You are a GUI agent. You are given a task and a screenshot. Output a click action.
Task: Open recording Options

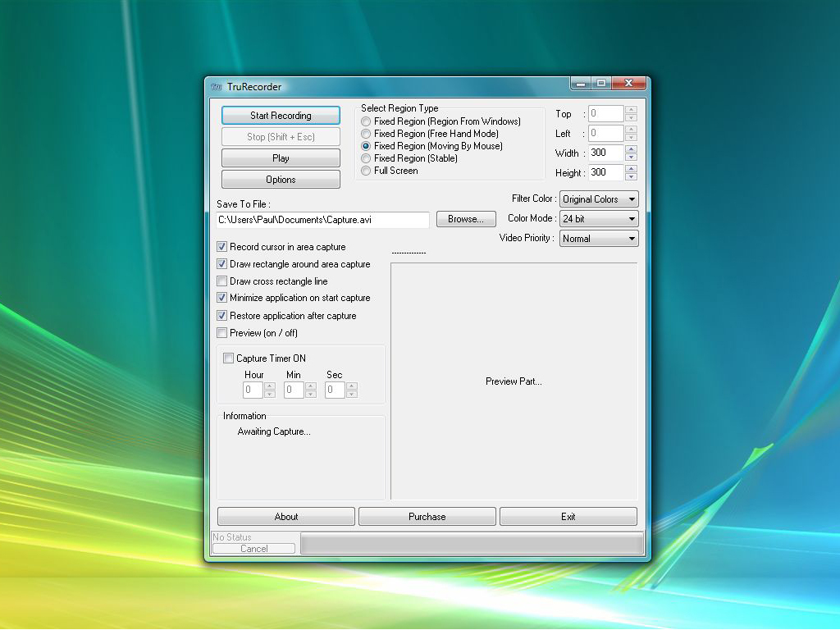pos(281,180)
